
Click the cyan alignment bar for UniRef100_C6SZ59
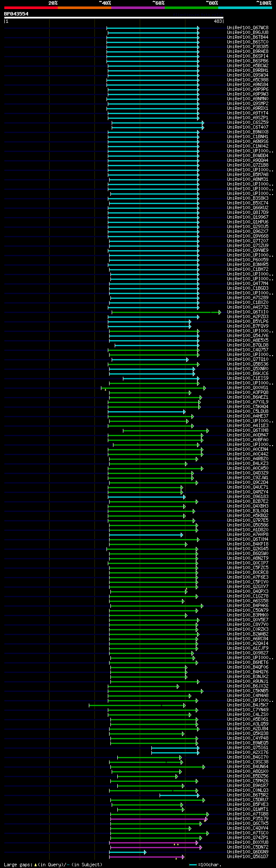click(158, 122)
